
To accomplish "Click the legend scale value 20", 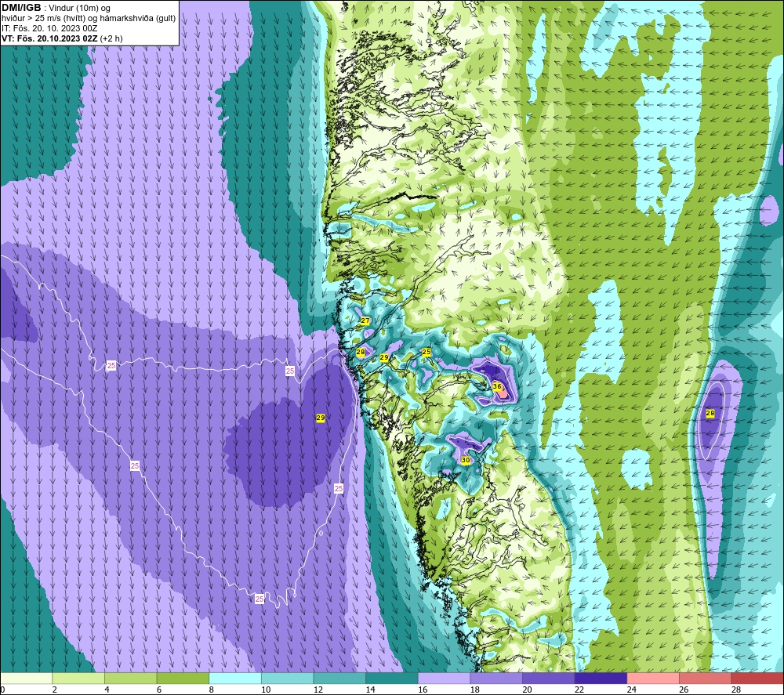I will [527, 690].
